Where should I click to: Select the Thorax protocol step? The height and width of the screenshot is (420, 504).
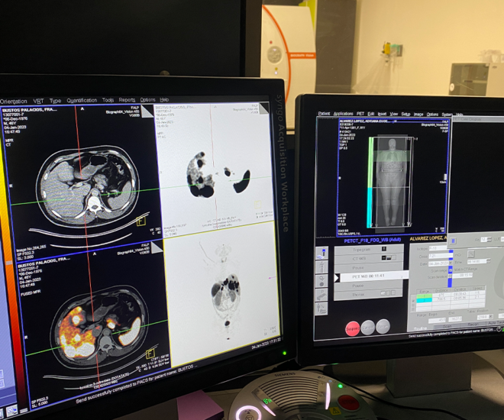[x=369, y=294]
